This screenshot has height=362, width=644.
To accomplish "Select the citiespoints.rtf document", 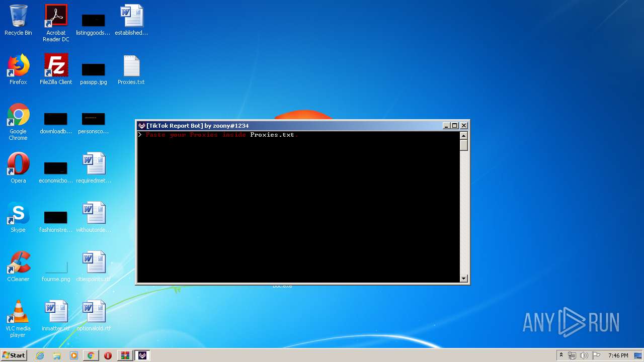I will point(94,266).
